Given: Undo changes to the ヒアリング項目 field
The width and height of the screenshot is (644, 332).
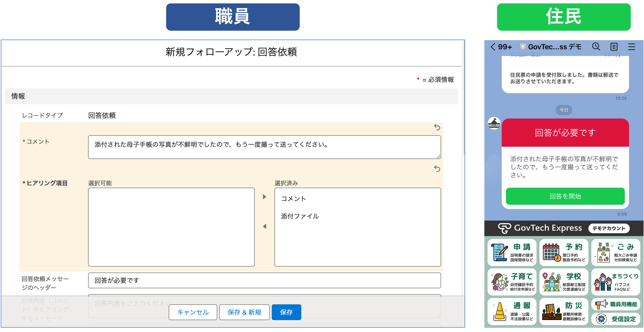Looking at the screenshot, I should tap(437, 169).
